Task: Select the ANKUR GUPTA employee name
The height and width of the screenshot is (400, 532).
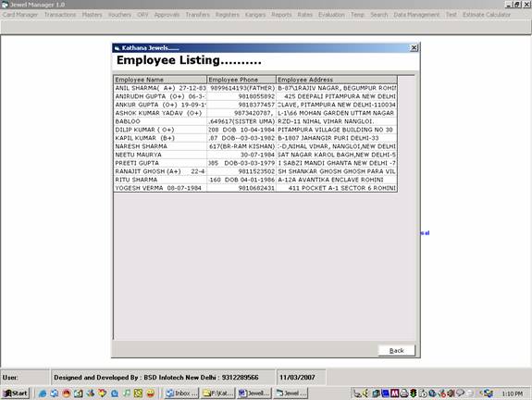Action: pos(160,105)
